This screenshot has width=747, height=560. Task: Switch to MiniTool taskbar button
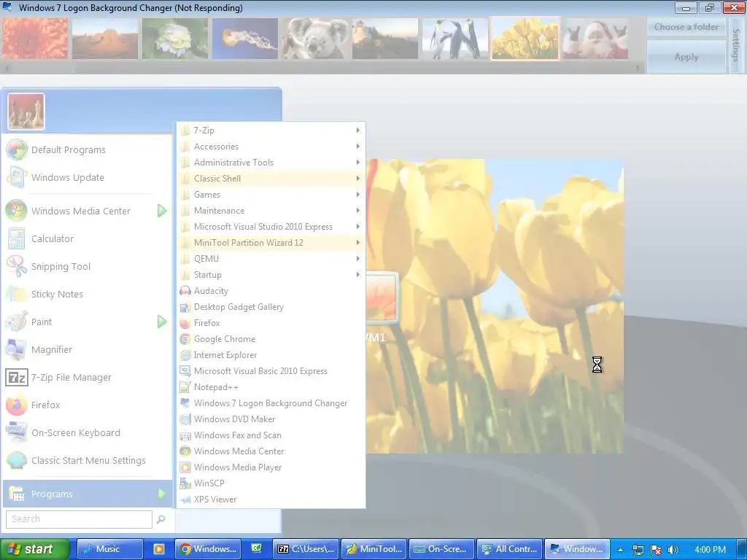374,549
